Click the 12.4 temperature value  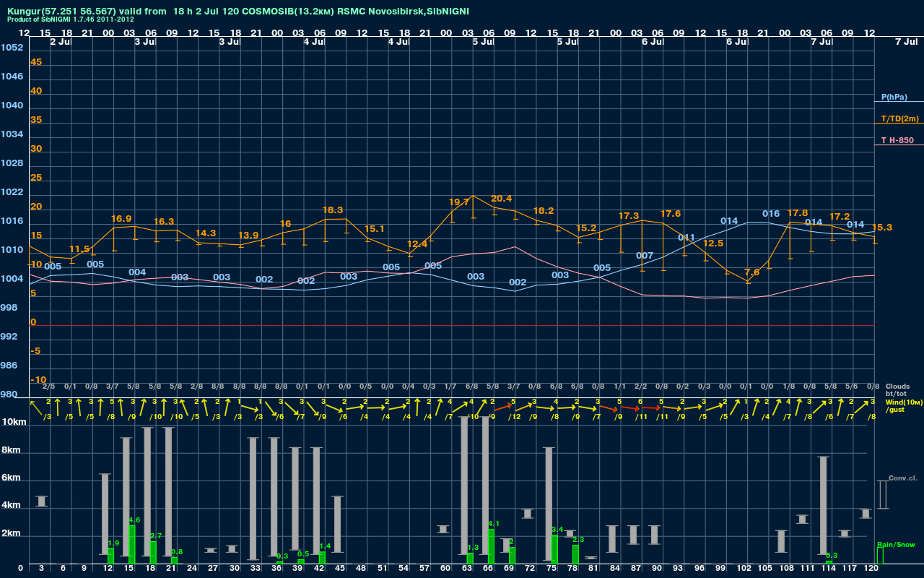[x=417, y=244]
